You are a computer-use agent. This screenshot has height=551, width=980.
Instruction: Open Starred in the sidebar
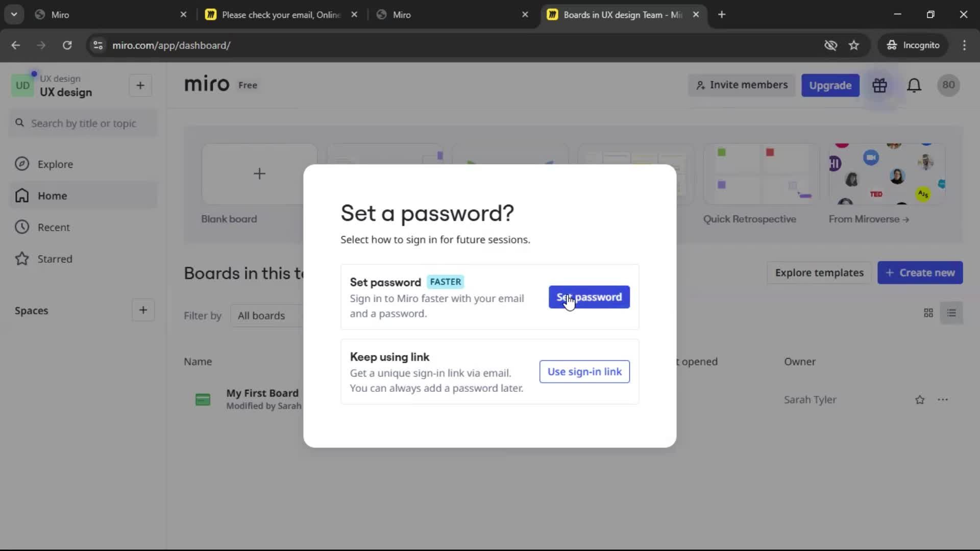pos(83,259)
